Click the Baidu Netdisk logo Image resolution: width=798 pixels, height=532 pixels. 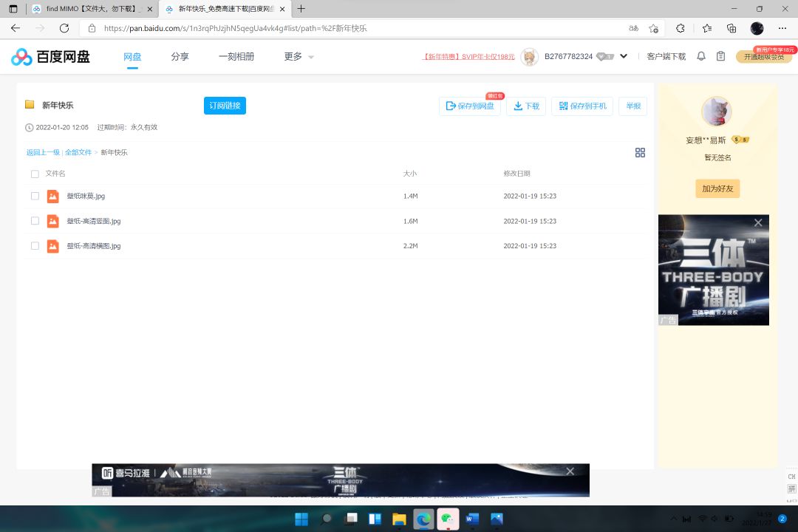tap(50, 57)
